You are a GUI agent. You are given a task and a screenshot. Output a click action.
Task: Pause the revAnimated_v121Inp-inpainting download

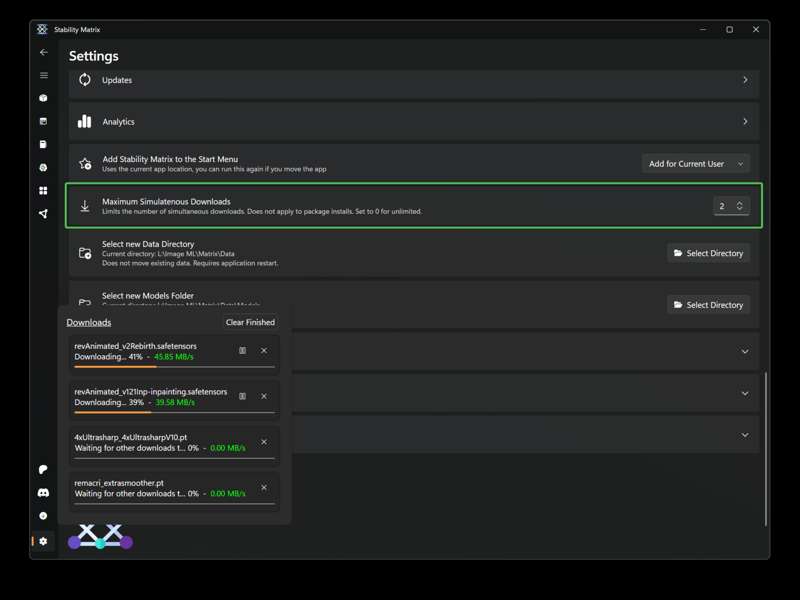pyautogui.click(x=242, y=396)
